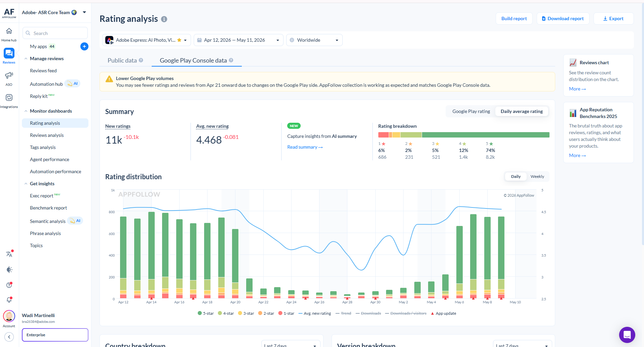Toggle the 4-star legend series
This screenshot has width=644, height=347.
(226, 313)
